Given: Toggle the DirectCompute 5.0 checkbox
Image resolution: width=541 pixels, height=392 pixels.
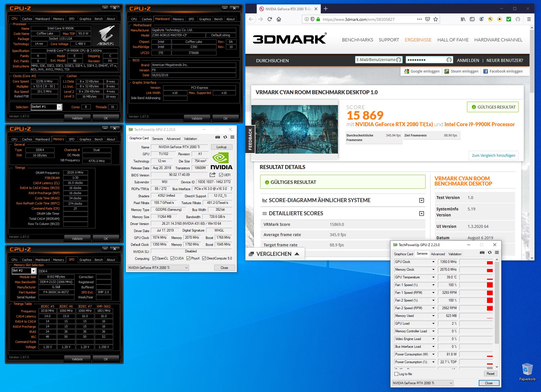Looking at the screenshot, I should [204, 258].
